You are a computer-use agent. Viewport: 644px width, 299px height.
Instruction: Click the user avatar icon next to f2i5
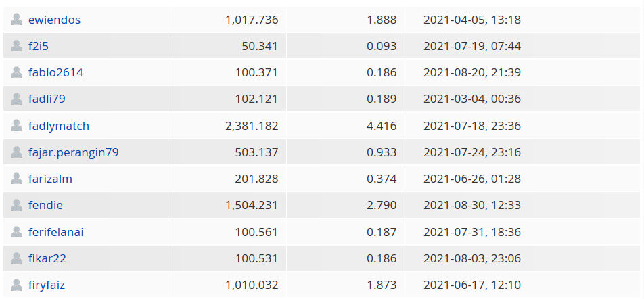click(x=16, y=46)
